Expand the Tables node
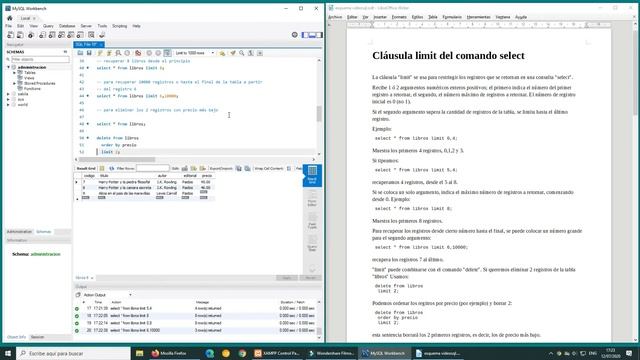 (15, 73)
